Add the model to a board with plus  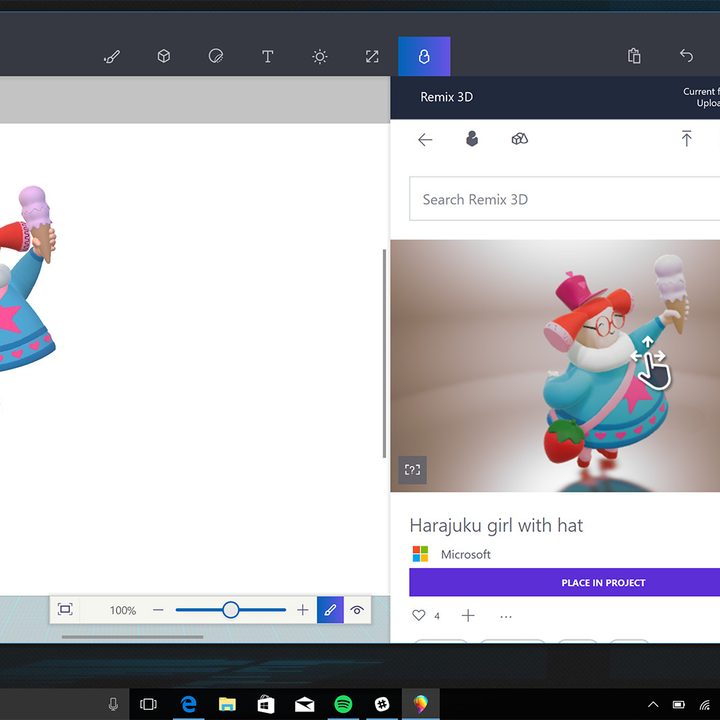coord(468,615)
